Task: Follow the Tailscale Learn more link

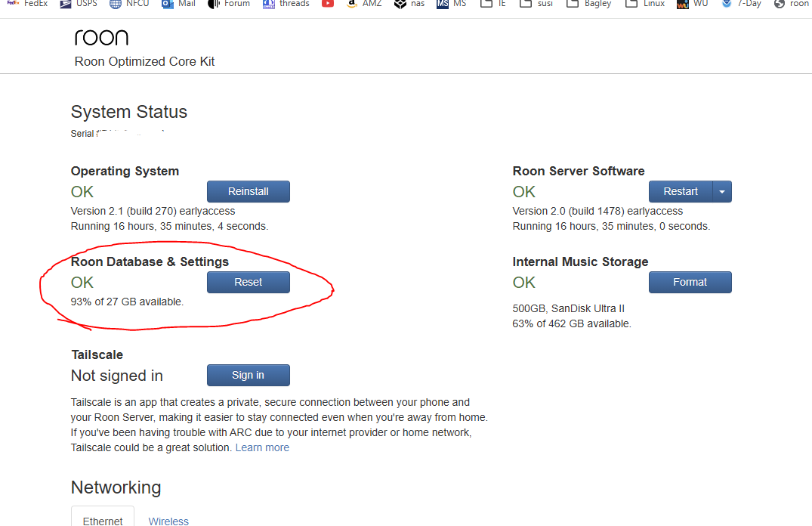Action: (x=262, y=447)
